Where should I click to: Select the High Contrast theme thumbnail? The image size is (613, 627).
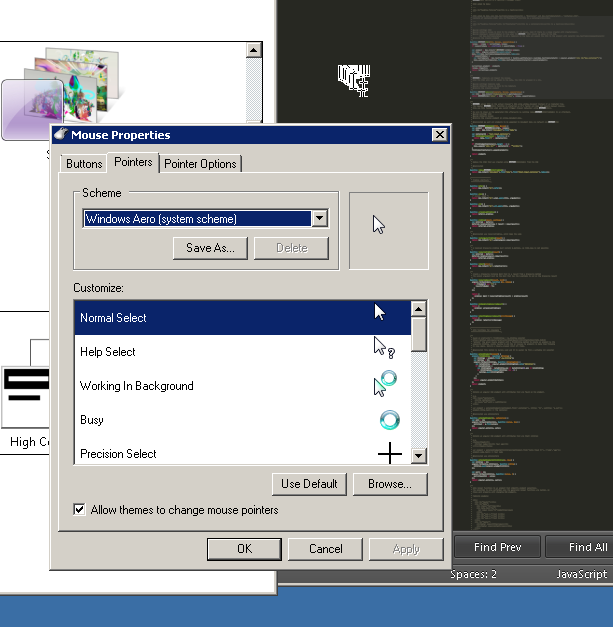(26, 396)
